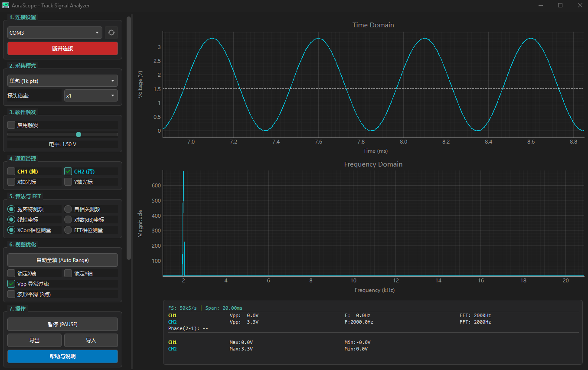
Task: Choose 对数(dB)坐标 scale option
Action: tap(68, 219)
